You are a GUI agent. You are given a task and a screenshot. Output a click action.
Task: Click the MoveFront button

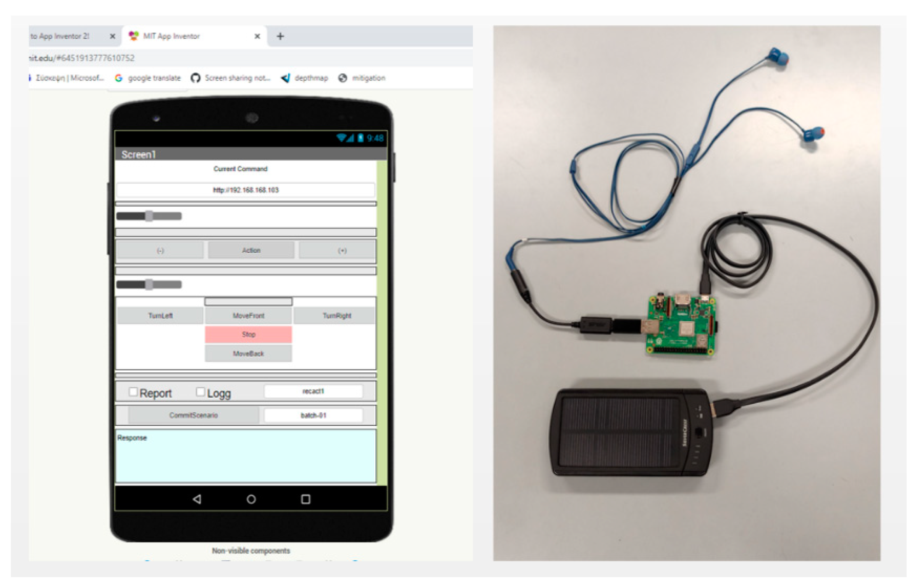click(x=248, y=316)
